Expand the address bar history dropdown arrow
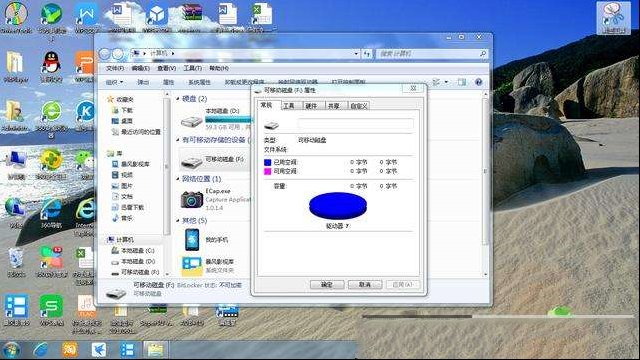Viewport: 640px width, 360px height. (x=356, y=53)
